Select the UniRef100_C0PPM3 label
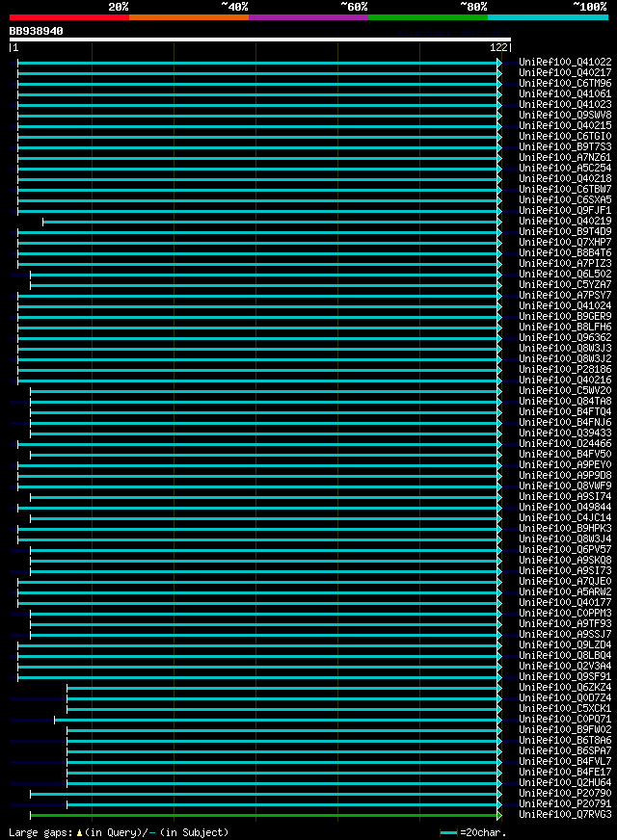This screenshot has width=617, height=840. [565, 614]
